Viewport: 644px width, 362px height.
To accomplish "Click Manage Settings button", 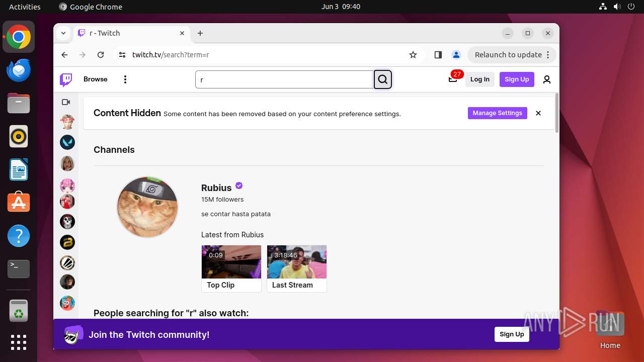I will point(498,113).
